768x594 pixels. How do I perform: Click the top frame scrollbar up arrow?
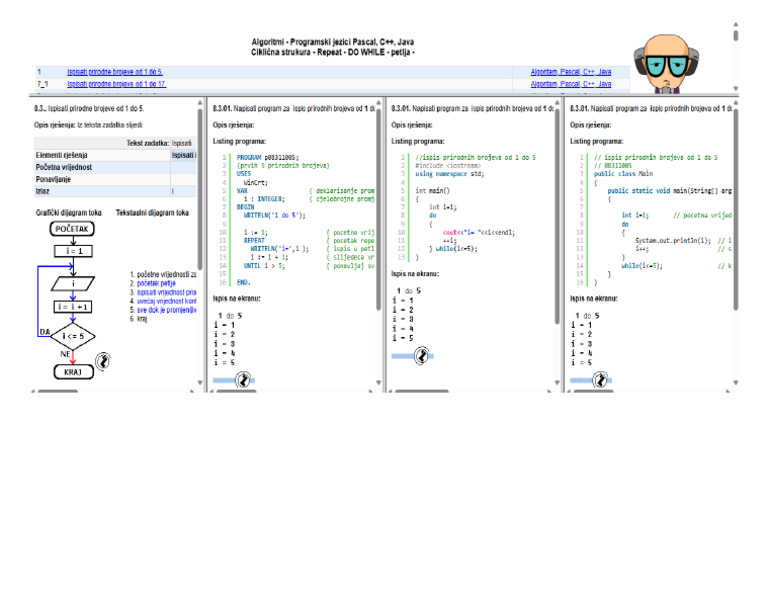point(736,24)
